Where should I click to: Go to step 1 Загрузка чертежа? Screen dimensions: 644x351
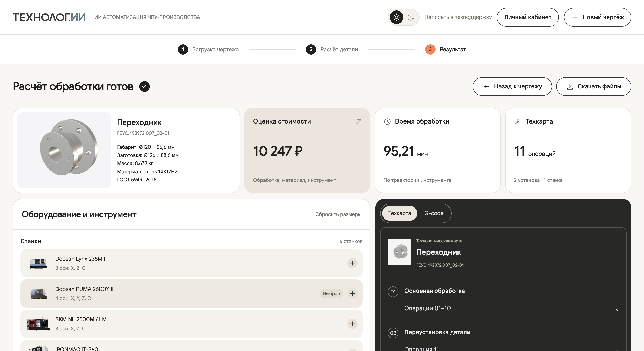[x=208, y=49]
